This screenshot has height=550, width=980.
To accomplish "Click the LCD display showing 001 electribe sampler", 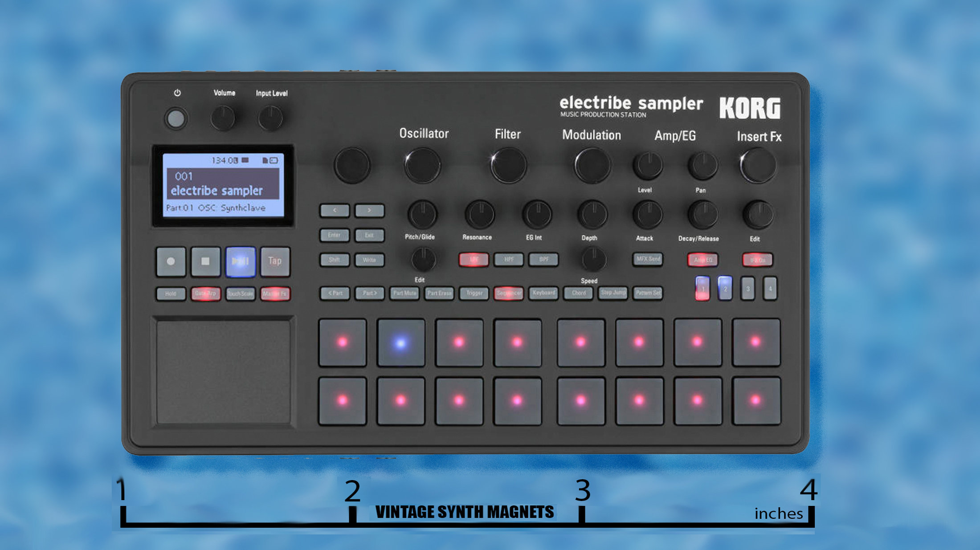I will [224, 185].
